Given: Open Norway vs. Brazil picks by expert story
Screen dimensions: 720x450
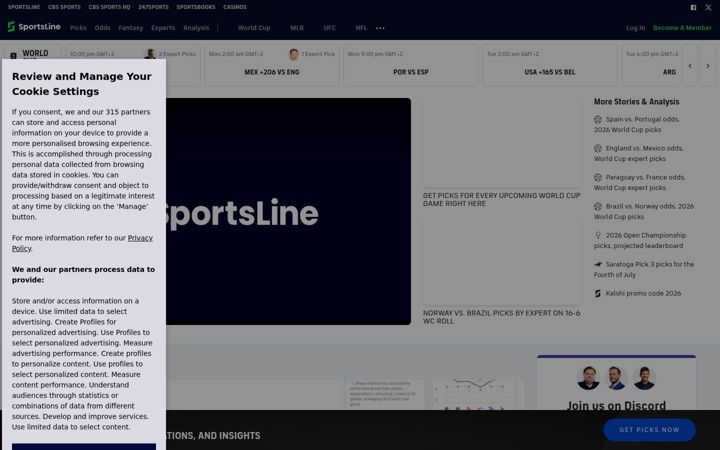Looking at the screenshot, I should click(501, 317).
